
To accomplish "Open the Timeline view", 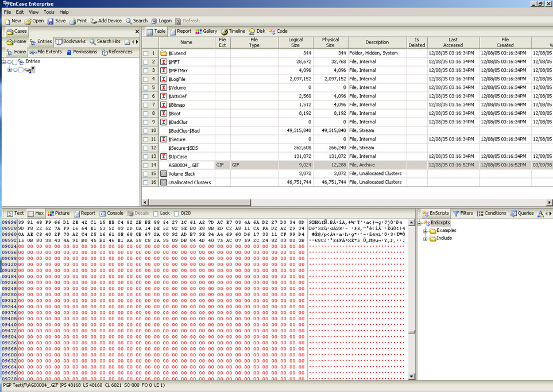I will 233,32.
